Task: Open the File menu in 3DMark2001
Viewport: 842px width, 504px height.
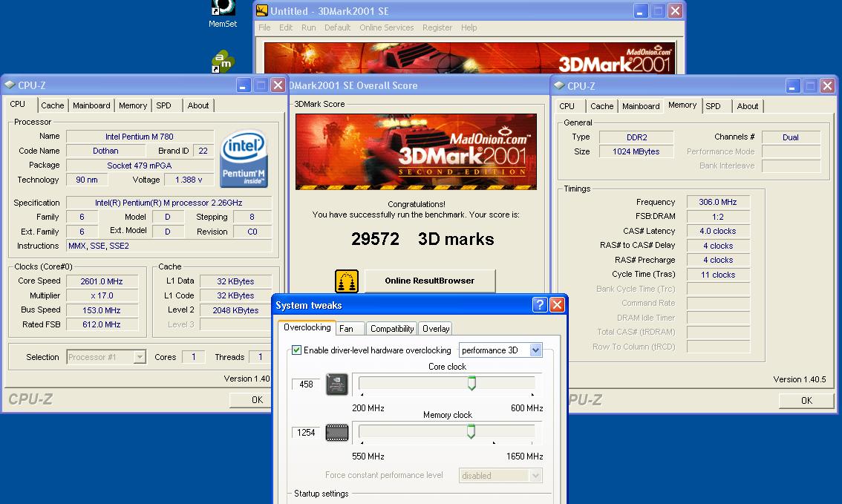Action: point(265,27)
